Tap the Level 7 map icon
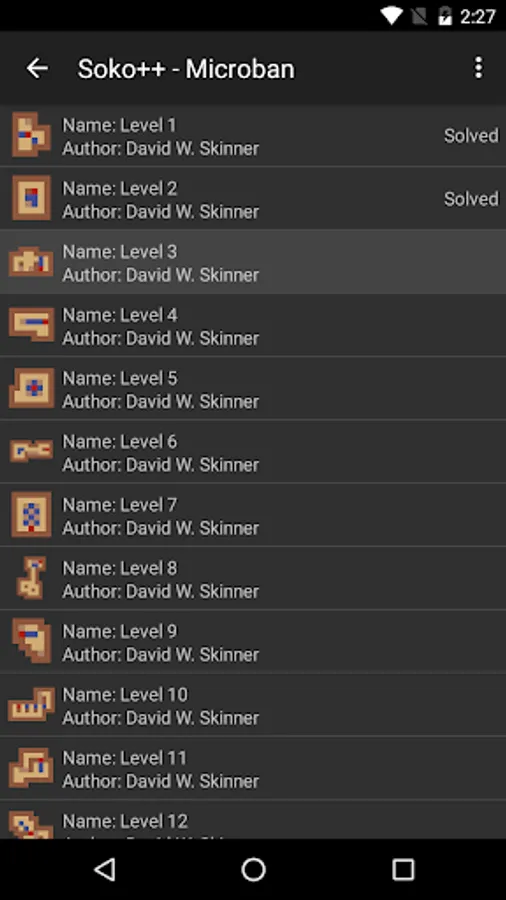This screenshot has height=900, width=506. [x=32, y=515]
